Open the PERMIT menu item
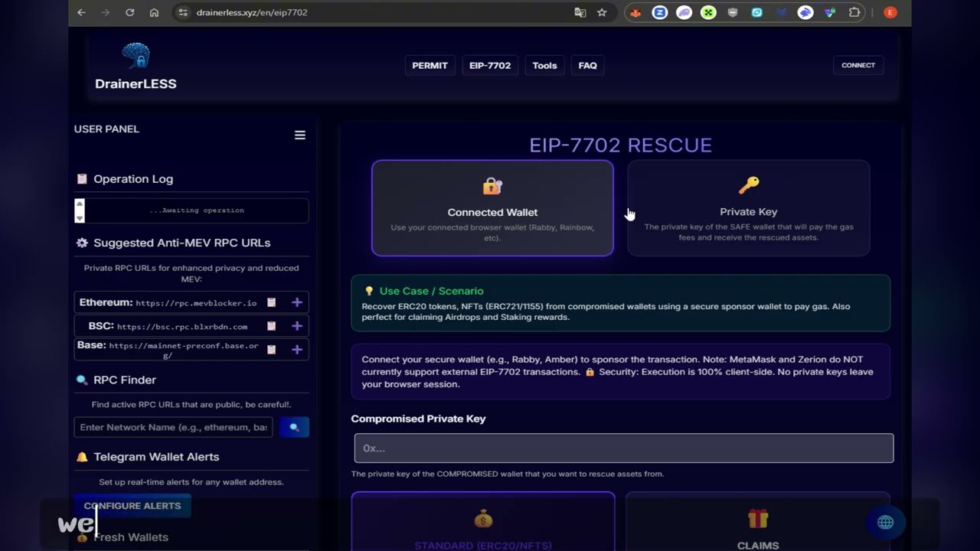 (430, 66)
